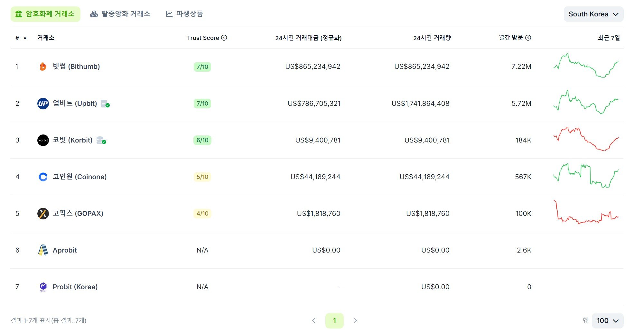Click the monthly visits info icon
Image resolution: width=644 pixels, height=332 pixels.
point(528,38)
